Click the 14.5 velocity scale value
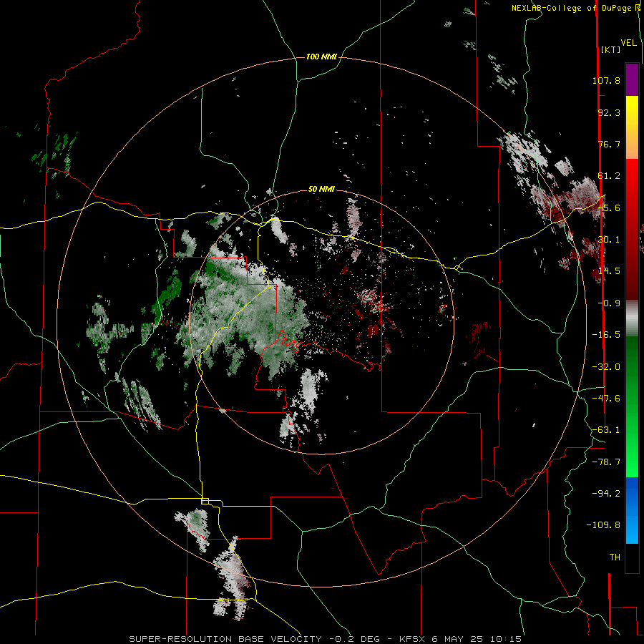 [x=609, y=271]
